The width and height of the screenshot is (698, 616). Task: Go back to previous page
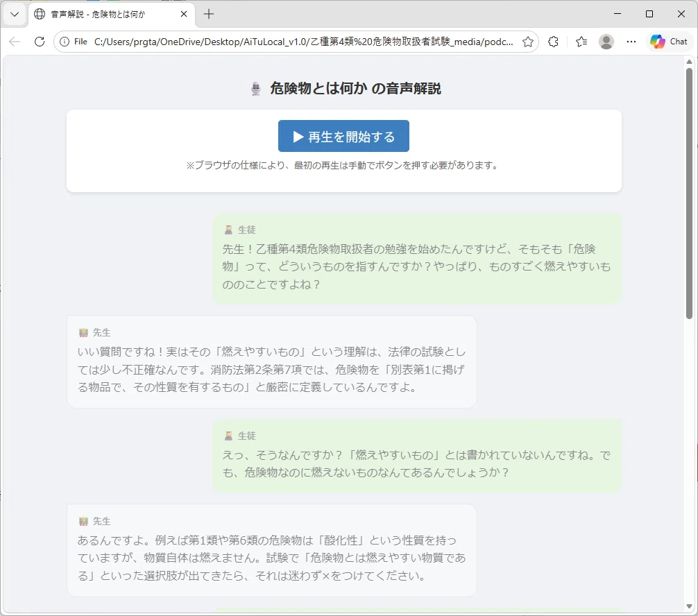pos(15,42)
